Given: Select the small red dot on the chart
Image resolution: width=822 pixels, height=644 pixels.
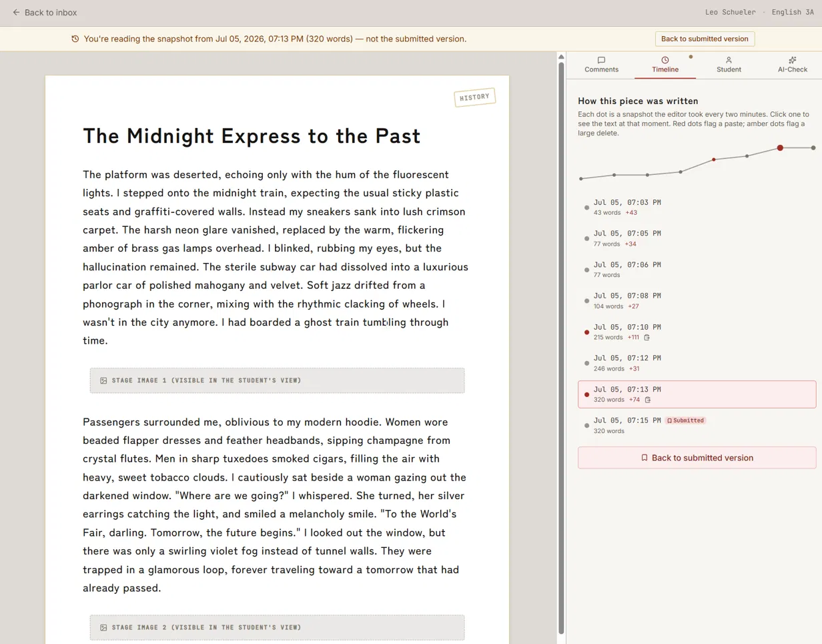Looking at the screenshot, I should click(x=714, y=159).
